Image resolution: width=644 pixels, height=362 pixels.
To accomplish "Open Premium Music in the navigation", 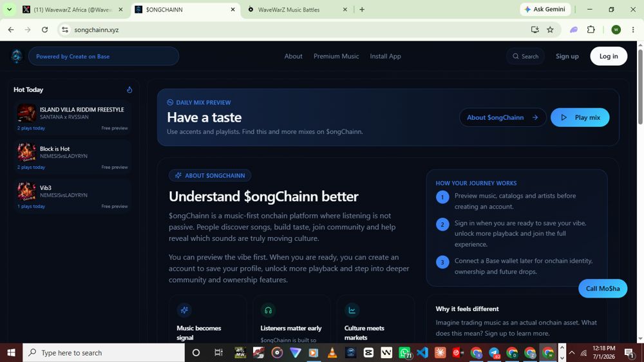I will (x=336, y=56).
